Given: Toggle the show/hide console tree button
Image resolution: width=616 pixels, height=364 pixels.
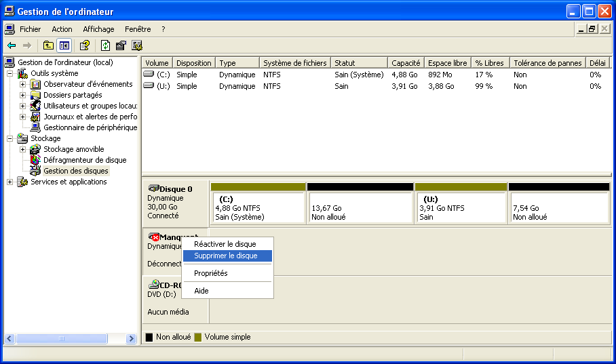Looking at the screenshot, I should click(x=64, y=45).
